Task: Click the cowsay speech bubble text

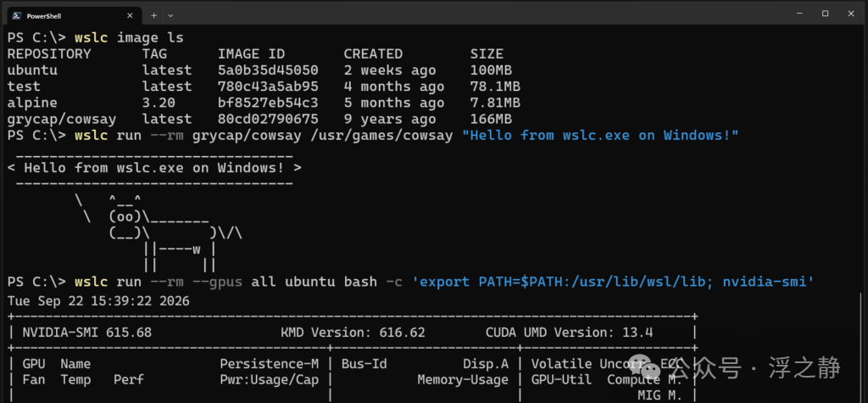Action: pyautogui.click(x=154, y=167)
